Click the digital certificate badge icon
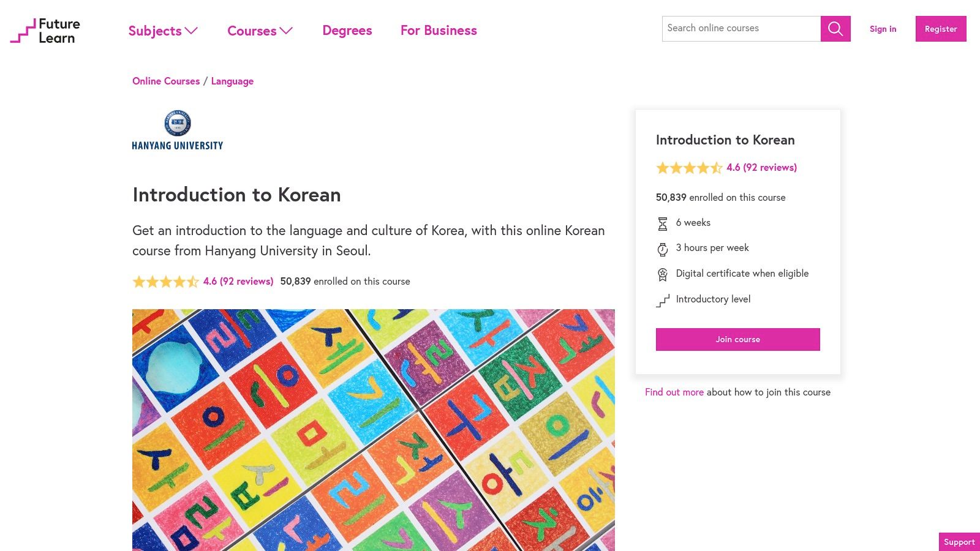Image resolution: width=980 pixels, height=551 pixels. 663,274
